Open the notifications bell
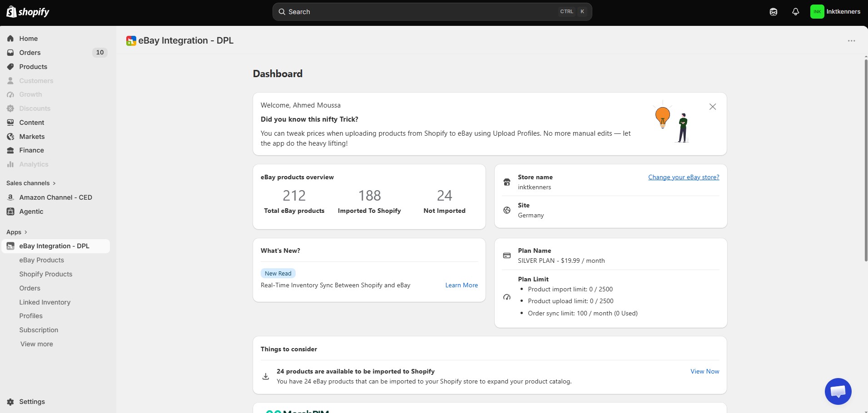 click(x=795, y=12)
